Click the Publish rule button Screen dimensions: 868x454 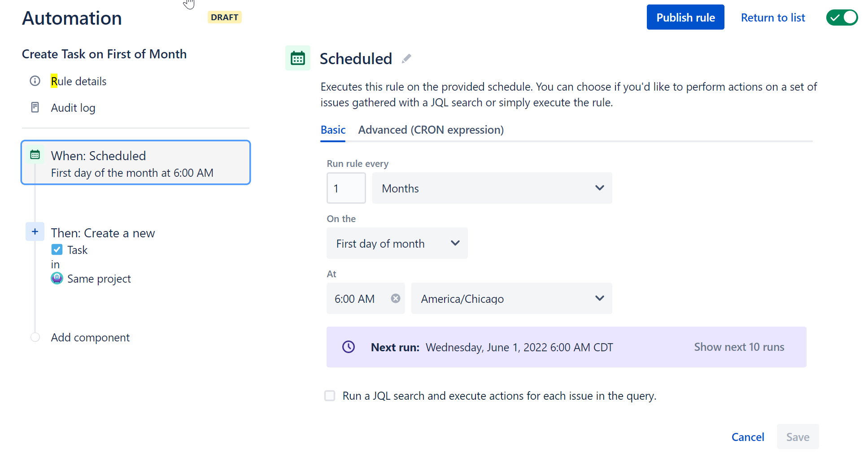tap(685, 17)
